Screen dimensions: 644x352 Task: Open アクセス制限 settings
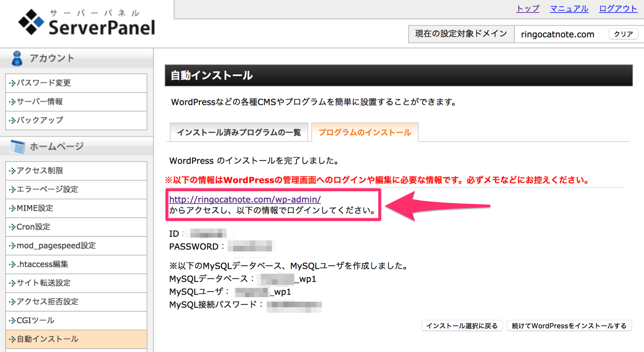click(40, 171)
